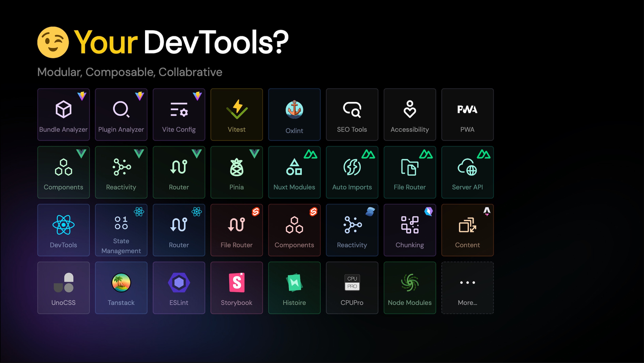Screen dimensions: 644x363
Task: Select the Plugin Analyzer tile
Action: 121,114
